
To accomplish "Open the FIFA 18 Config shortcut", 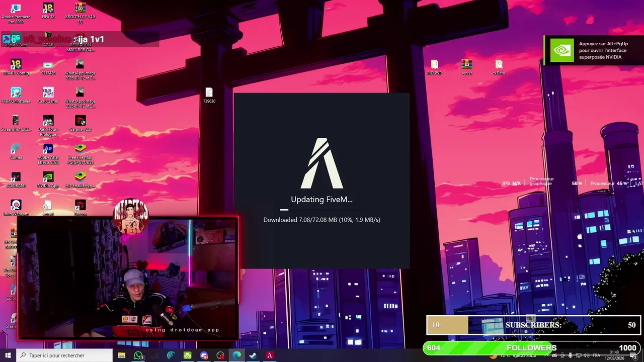I will [x=16, y=67].
